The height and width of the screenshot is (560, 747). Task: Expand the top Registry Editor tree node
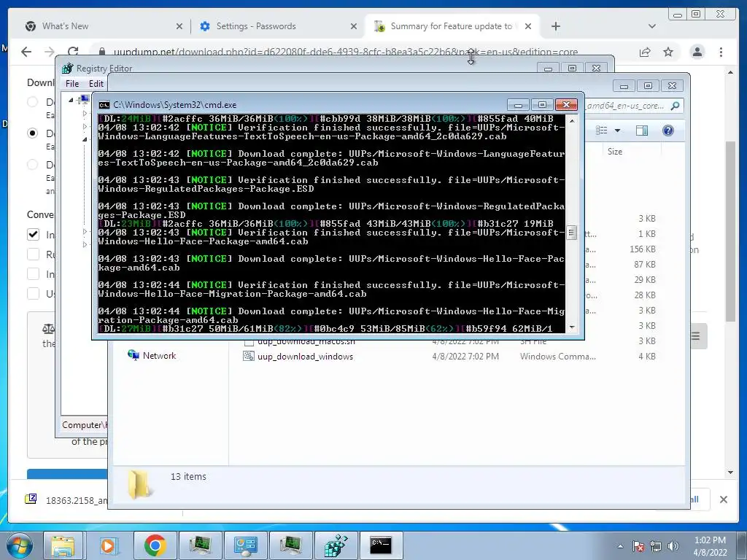click(85, 113)
